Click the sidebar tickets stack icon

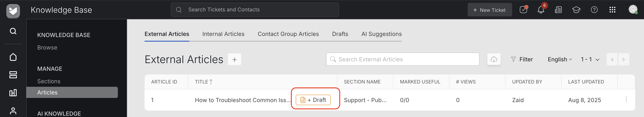(x=13, y=75)
